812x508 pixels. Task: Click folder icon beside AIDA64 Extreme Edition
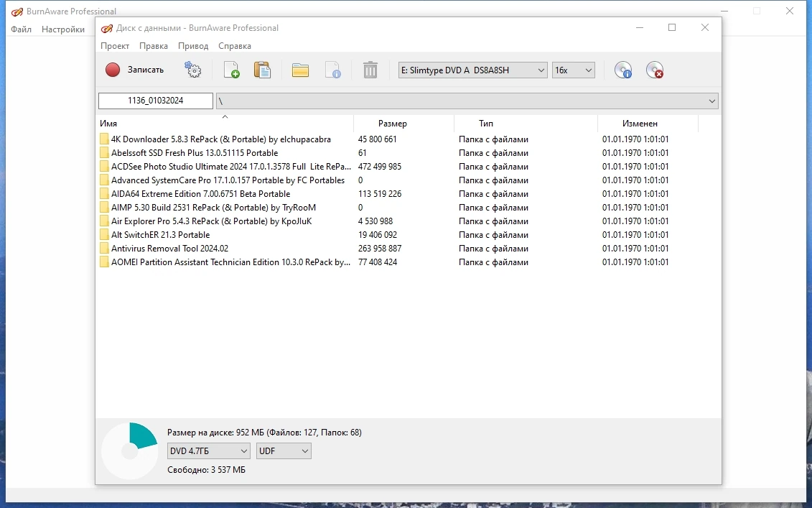click(x=104, y=194)
